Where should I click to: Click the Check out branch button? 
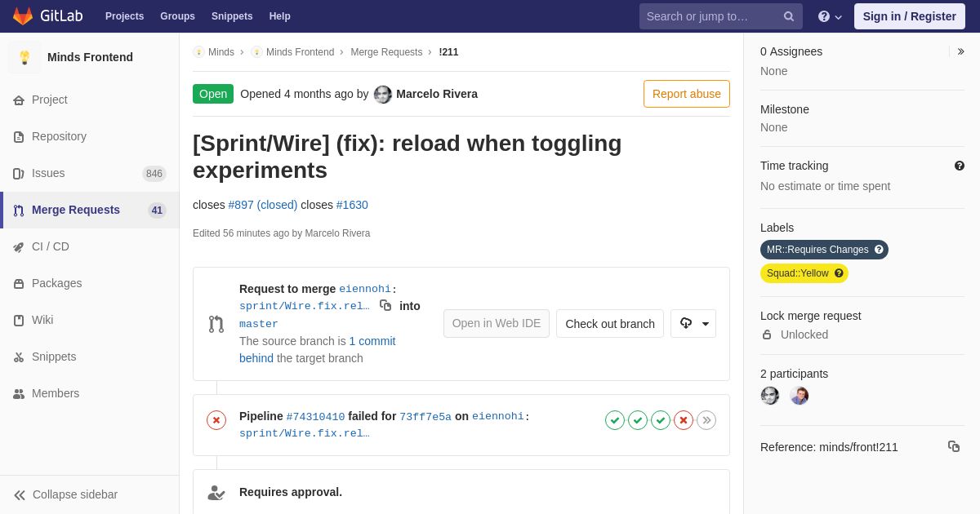[x=610, y=323]
